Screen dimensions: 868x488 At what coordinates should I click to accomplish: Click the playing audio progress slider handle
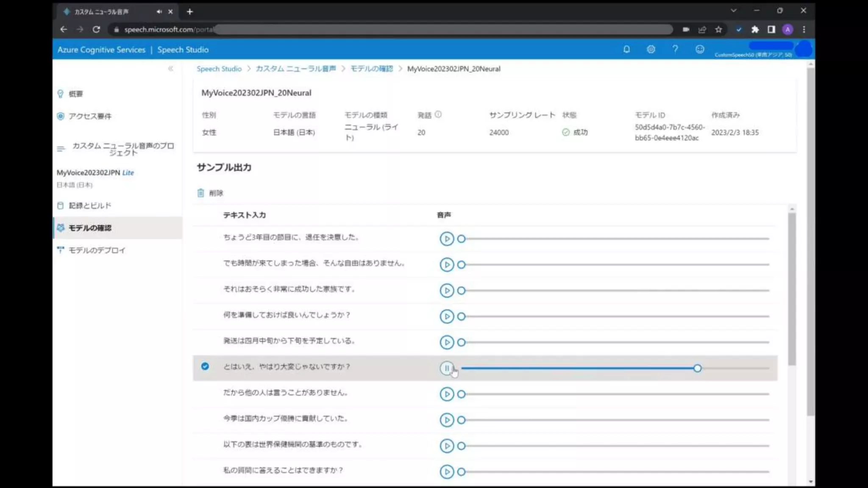click(697, 368)
